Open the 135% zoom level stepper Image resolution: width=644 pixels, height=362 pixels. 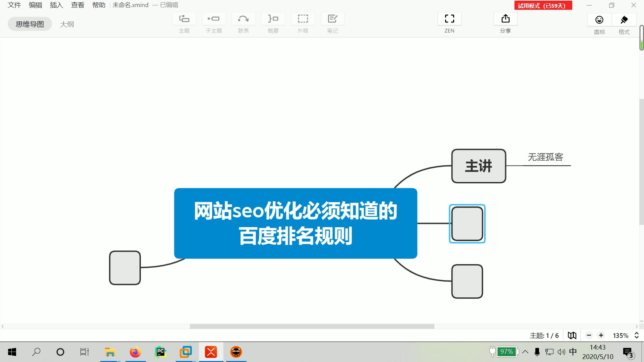637,336
